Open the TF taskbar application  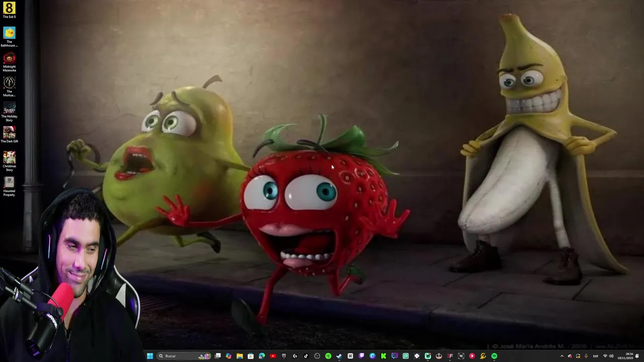click(x=450, y=356)
